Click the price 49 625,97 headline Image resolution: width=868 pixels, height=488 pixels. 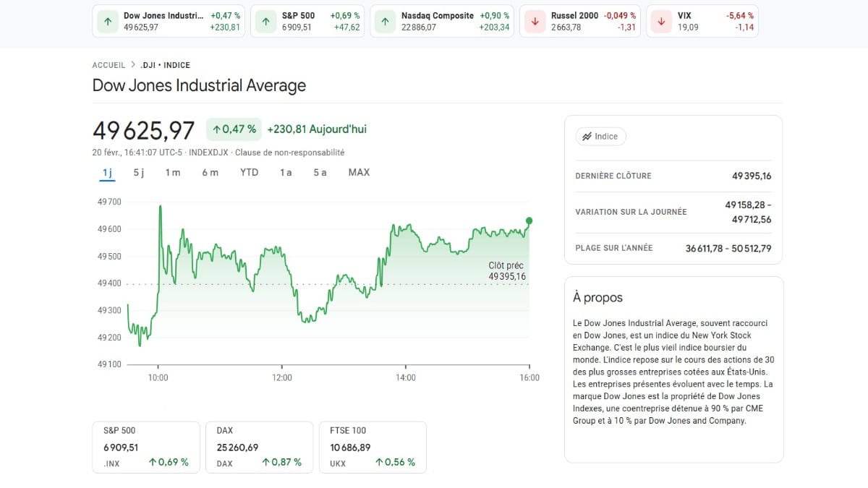pyautogui.click(x=144, y=131)
